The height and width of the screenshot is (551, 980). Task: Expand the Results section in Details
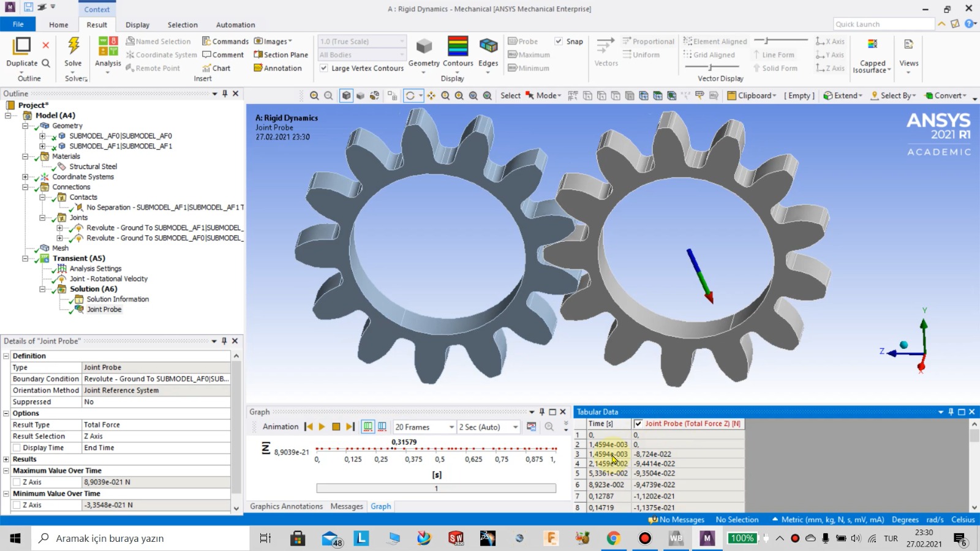pos(6,459)
